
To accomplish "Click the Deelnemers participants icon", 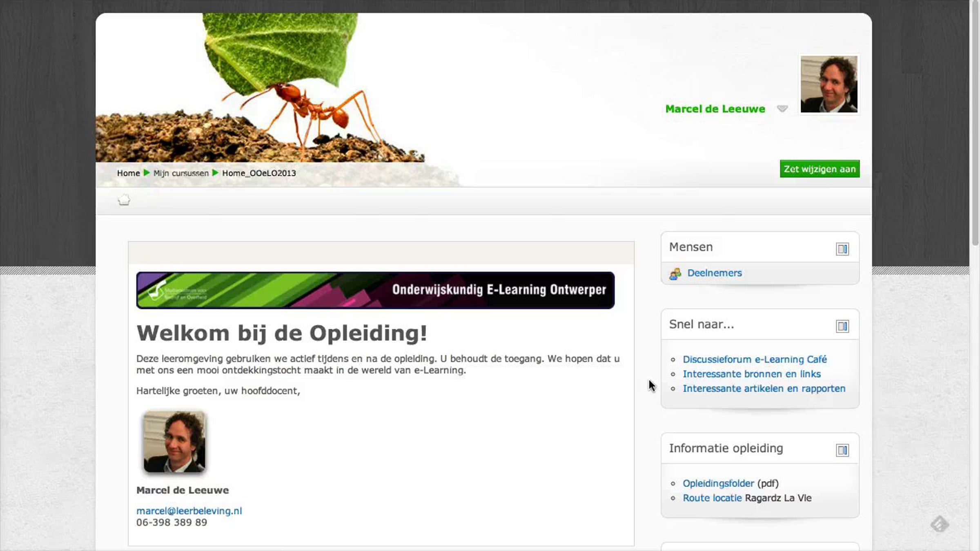I will pyautogui.click(x=675, y=273).
